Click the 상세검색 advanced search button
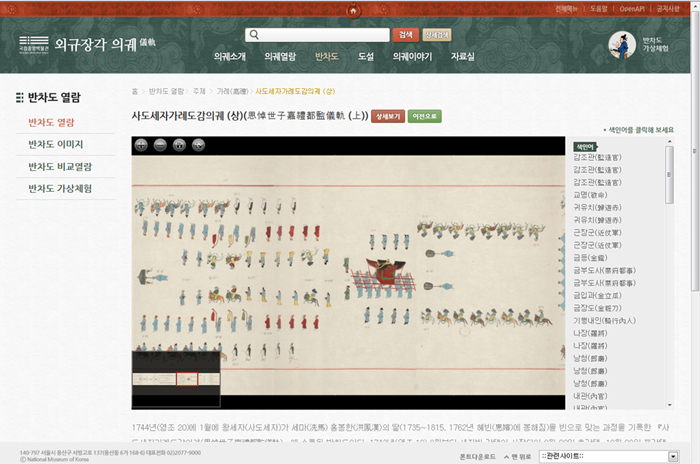 [x=437, y=35]
